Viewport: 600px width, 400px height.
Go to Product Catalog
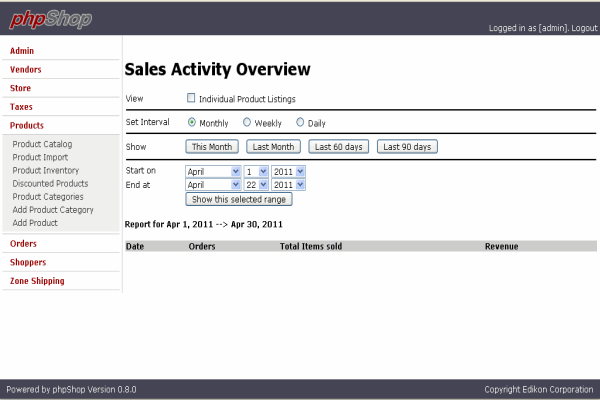(42, 144)
